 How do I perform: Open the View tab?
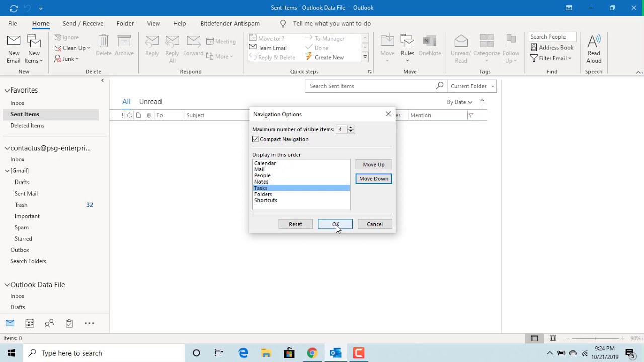pos(153,23)
